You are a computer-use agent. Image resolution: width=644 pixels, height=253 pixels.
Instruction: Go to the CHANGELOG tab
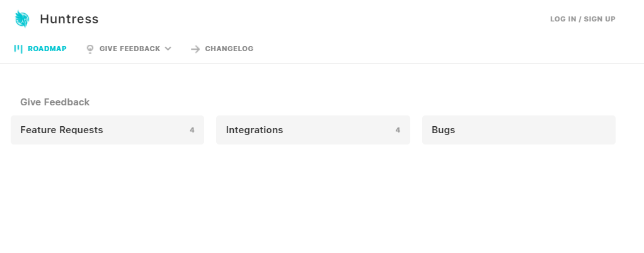click(229, 49)
